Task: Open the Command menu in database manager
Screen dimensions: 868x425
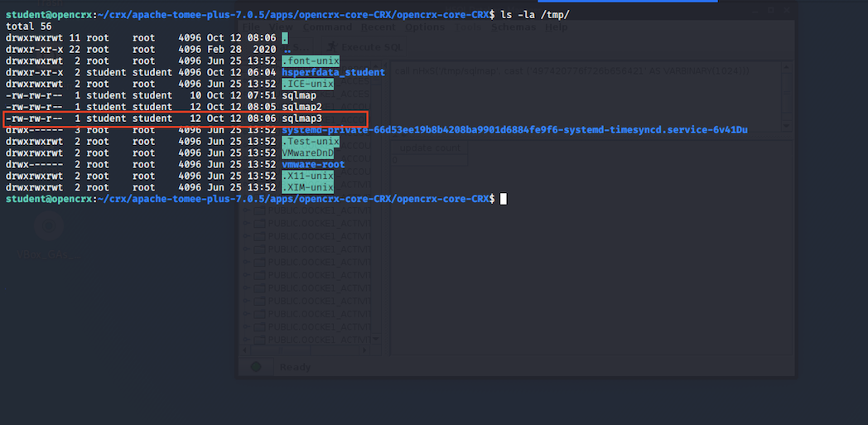Action: tap(327, 27)
